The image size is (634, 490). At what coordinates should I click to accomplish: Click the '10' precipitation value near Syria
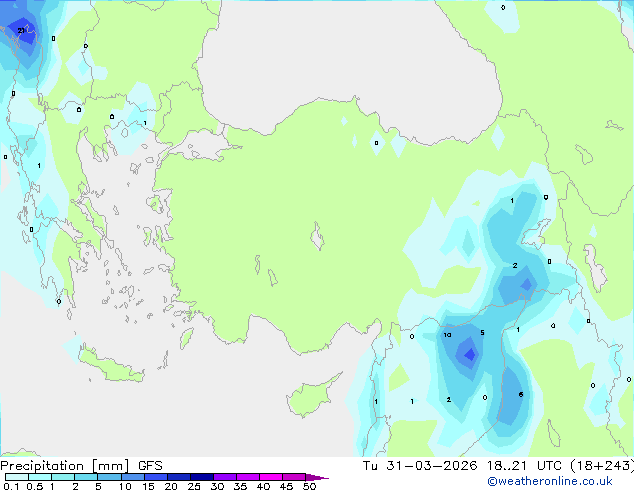[x=447, y=335]
